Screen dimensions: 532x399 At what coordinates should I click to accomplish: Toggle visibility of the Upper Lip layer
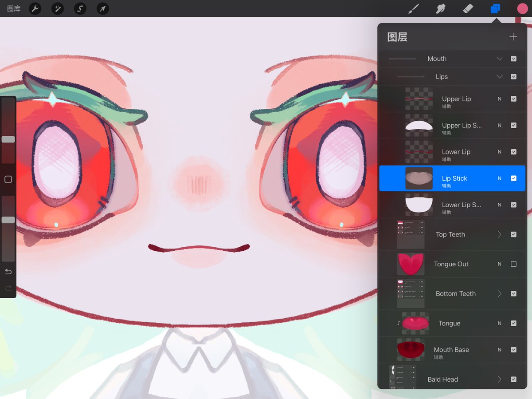(514, 99)
